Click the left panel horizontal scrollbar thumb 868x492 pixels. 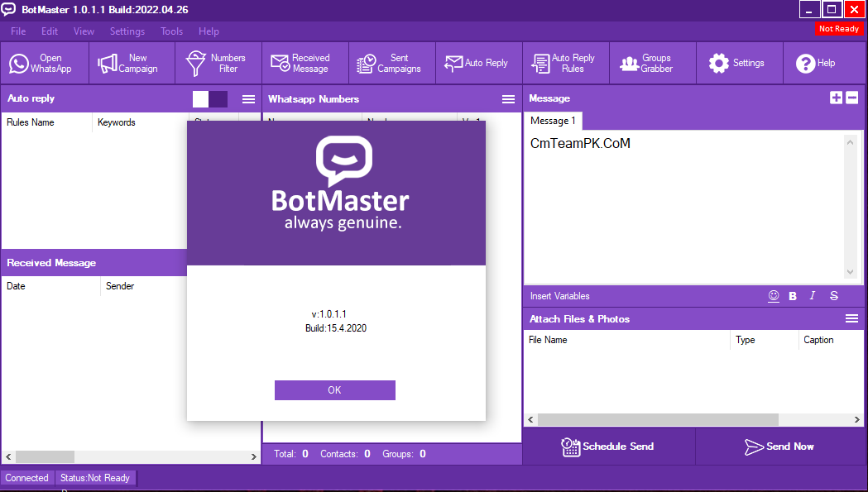tap(45, 456)
